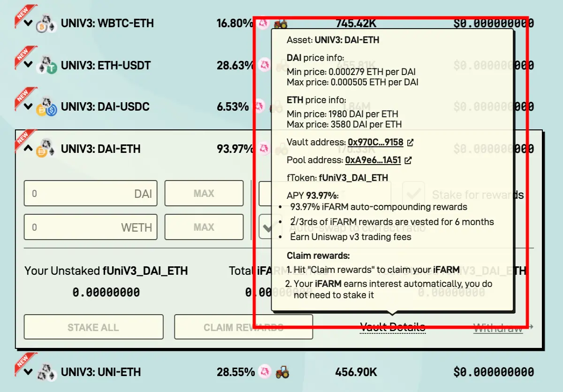Viewport: 563px width, 392px height.
Task: Open external link icon beside Vault address
Action: coord(410,143)
